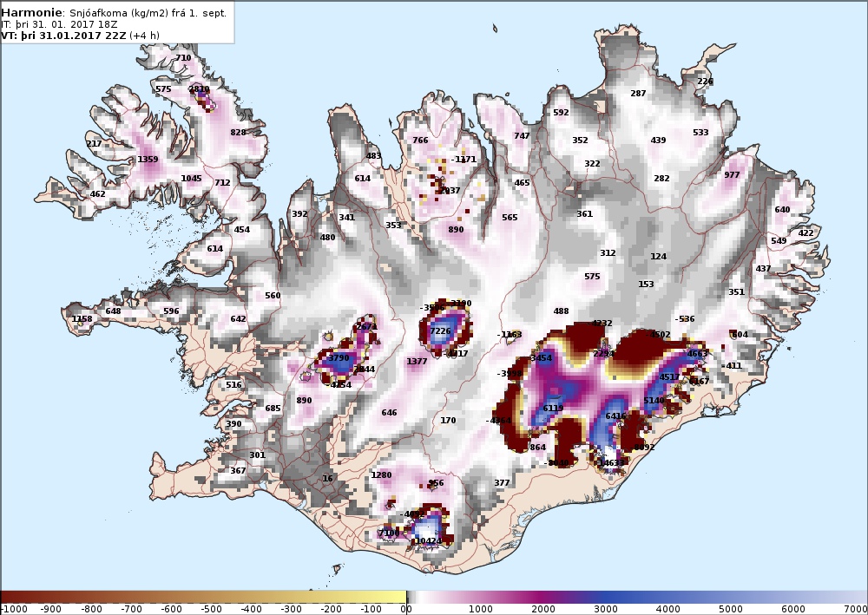Click the 488 value label
868x615 pixels.
coord(561,311)
